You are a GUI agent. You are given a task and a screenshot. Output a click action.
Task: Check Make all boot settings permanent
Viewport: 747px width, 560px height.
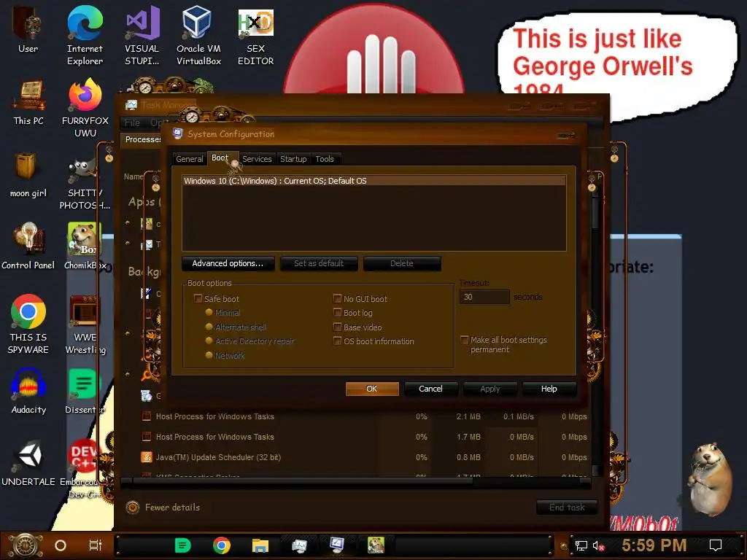[x=465, y=340]
